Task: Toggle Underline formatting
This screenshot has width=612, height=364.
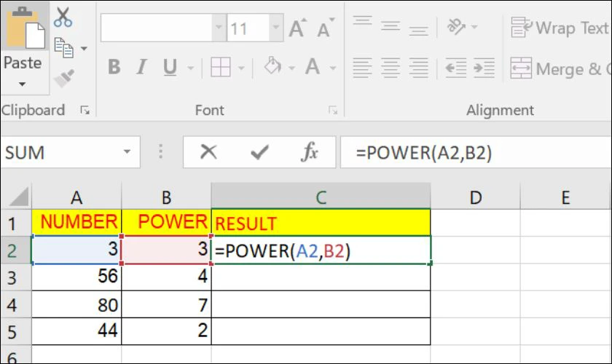Action: (x=170, y=67)
